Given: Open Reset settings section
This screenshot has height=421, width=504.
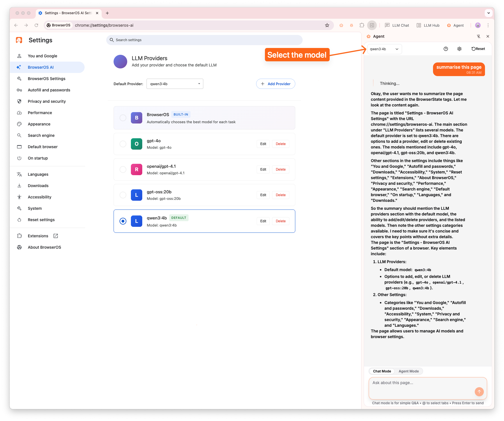Looking at the screenshot, I should (x=47, y=220).
